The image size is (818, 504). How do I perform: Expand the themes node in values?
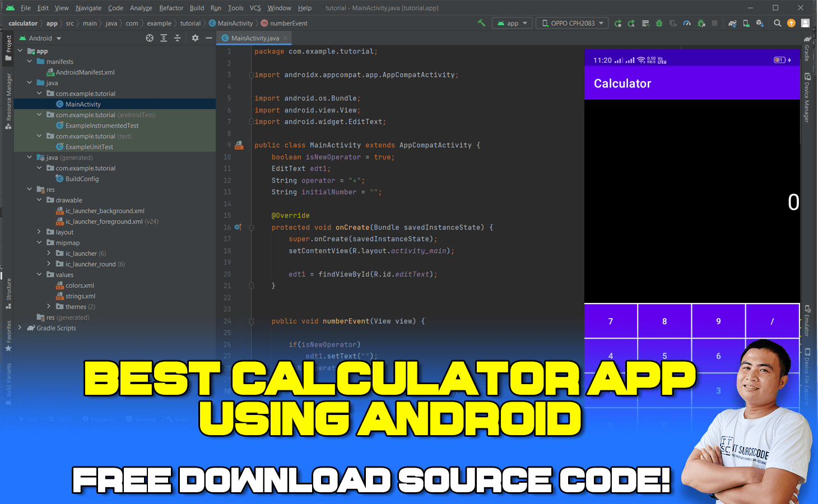click(x=49, y=306)
